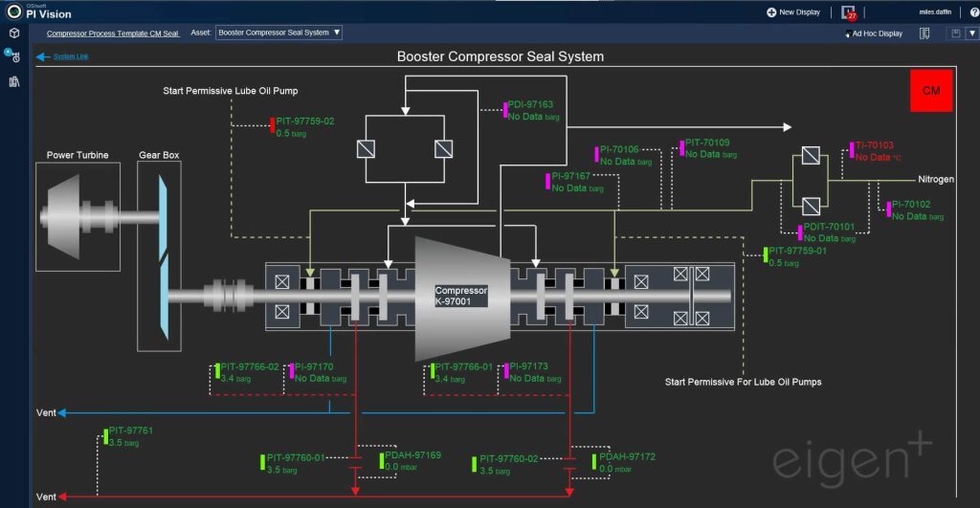
Task: Select the PIT-97759-01 value 0.5 barg
Action: [x=784, y=263]
